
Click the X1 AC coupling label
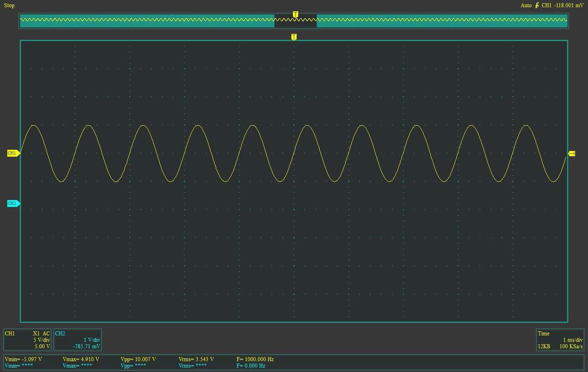pyautogui.click(x=41, y=333)
